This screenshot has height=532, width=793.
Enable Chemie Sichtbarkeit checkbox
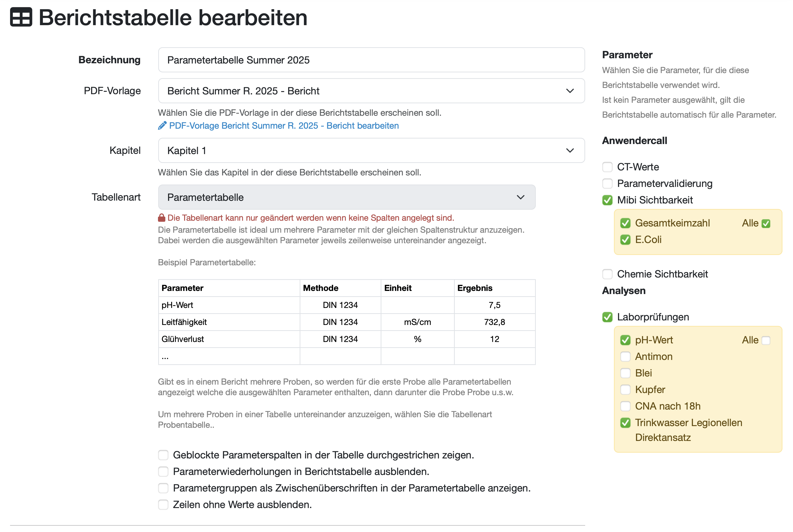click(x=607, y=274)
